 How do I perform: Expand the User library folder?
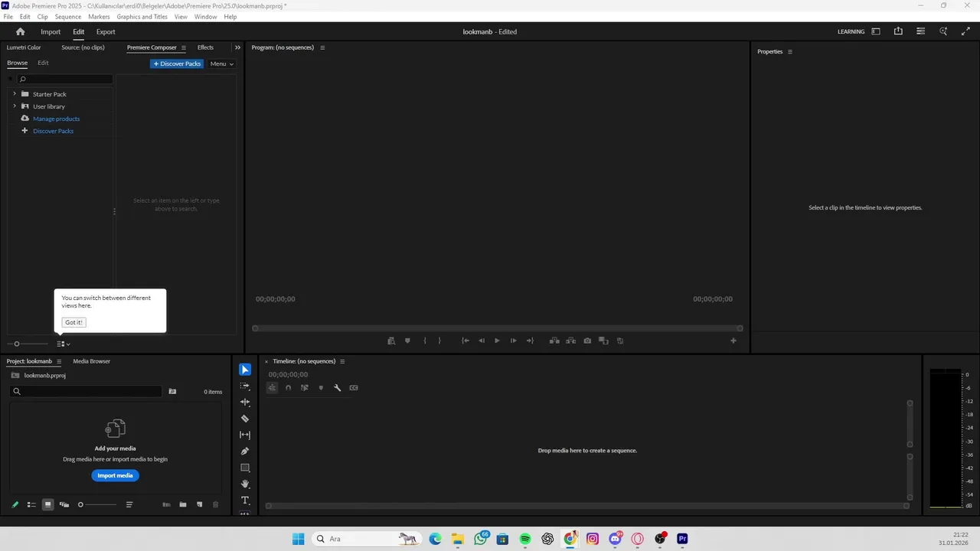pyautogui.click(x=15, y=106)
